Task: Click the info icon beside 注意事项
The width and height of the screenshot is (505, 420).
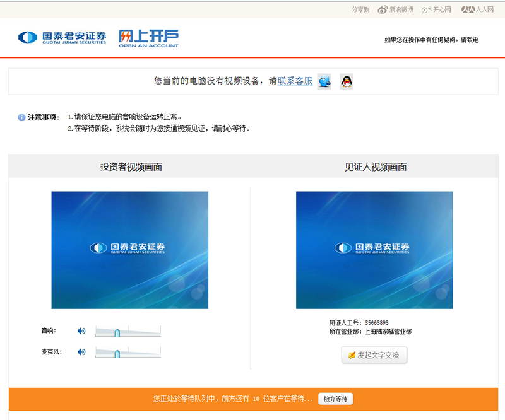Action: (x=21, y=117)
